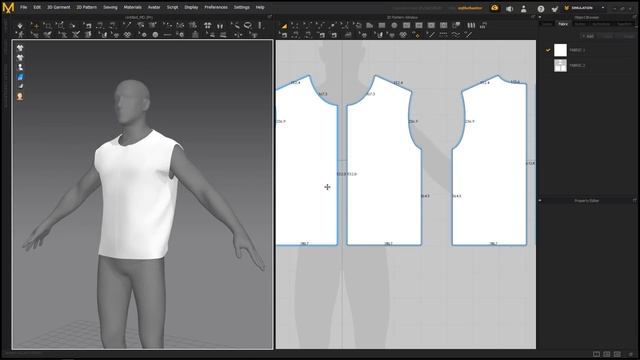
Task: Toggle the second garment display icon in 3D view
Action: coord(20,58)
